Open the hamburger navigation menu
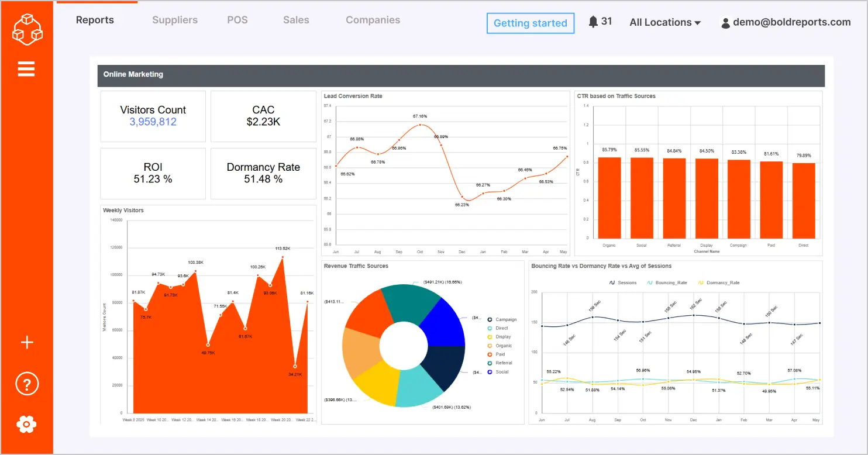The height and width of the screenshot is (455, 868). pos(26,68)
